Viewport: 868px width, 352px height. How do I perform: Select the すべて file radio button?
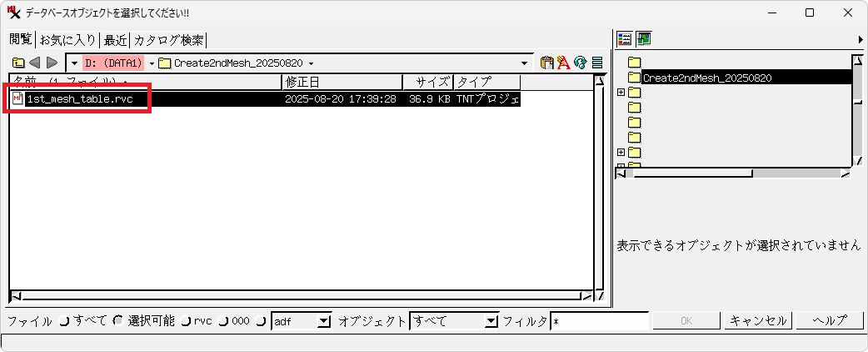click(64, 321)
